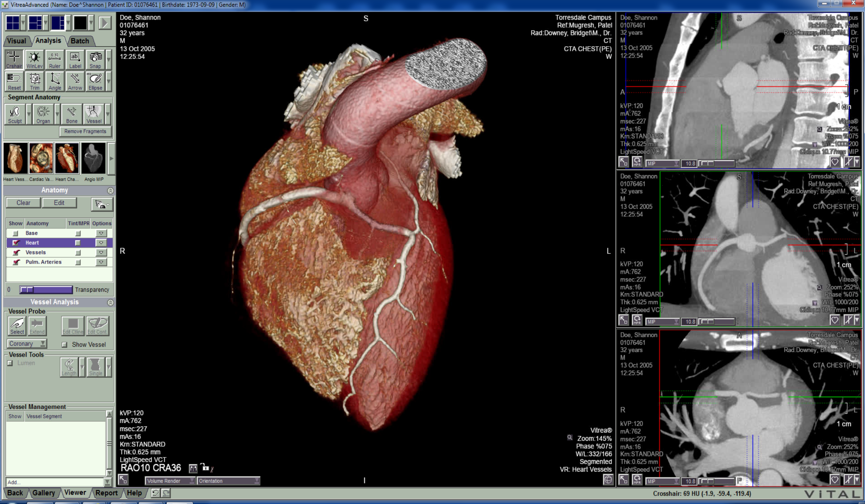This screenshot has width=865, height=504.
Task: Click the vessel probe Extend tool
Action: pyautogui.click(x=37, y=326)
